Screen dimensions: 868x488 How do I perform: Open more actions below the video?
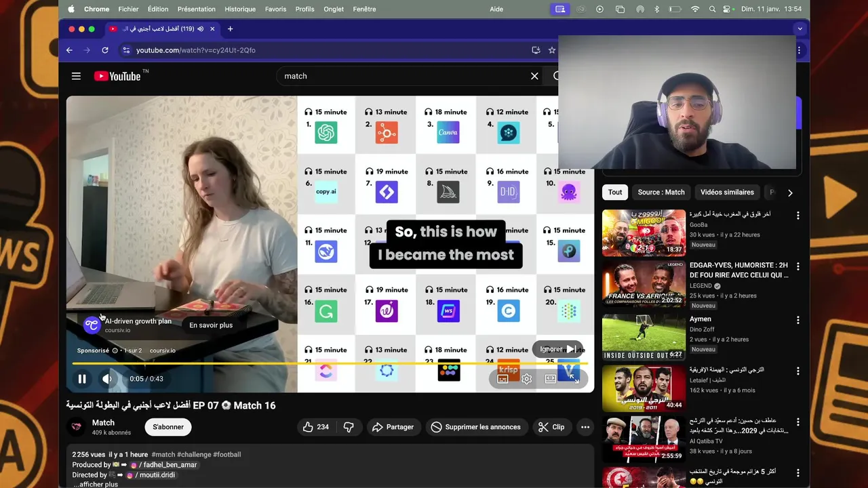(585, 427)
